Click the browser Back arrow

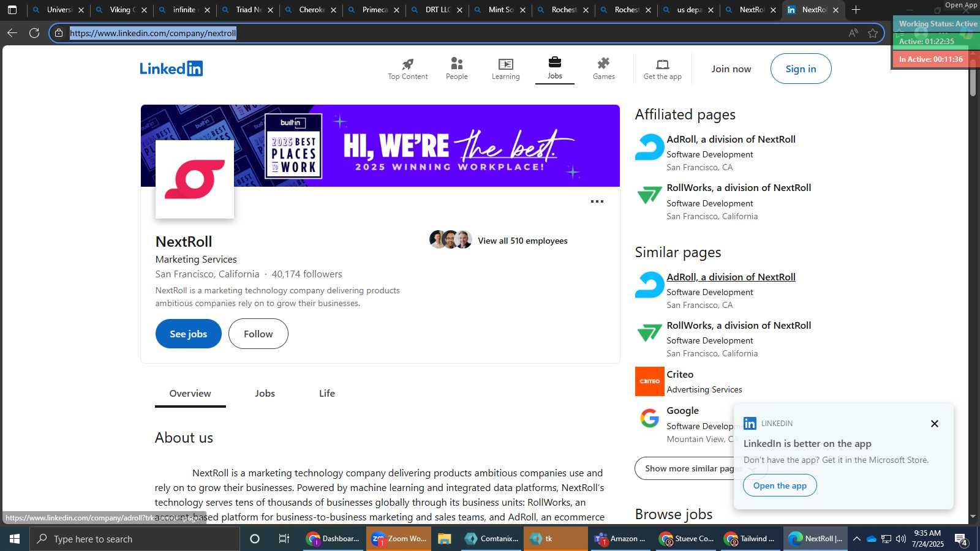(x=12, y=33)
